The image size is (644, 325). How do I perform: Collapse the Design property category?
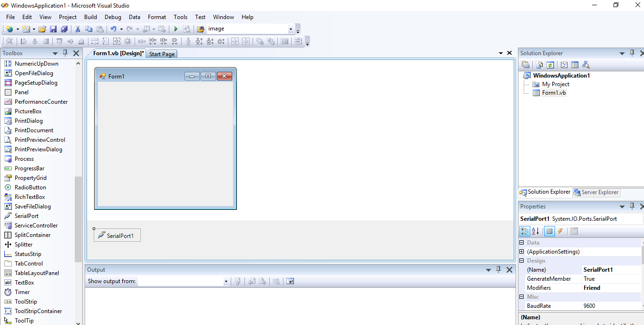point(522,261)
